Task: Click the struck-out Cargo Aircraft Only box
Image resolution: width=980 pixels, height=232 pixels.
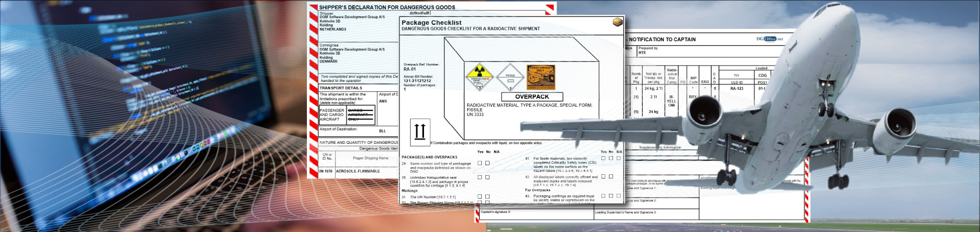Action: (x=361, y=114)
